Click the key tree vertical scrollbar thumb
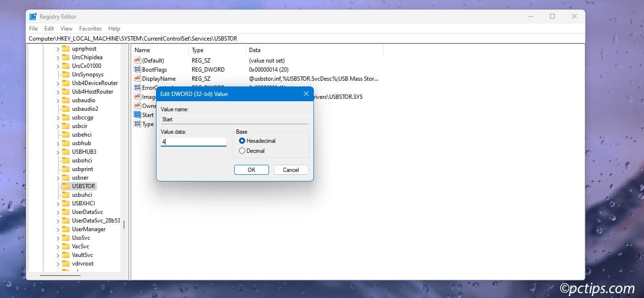This screenshot has height=298, width=644. 124,224
